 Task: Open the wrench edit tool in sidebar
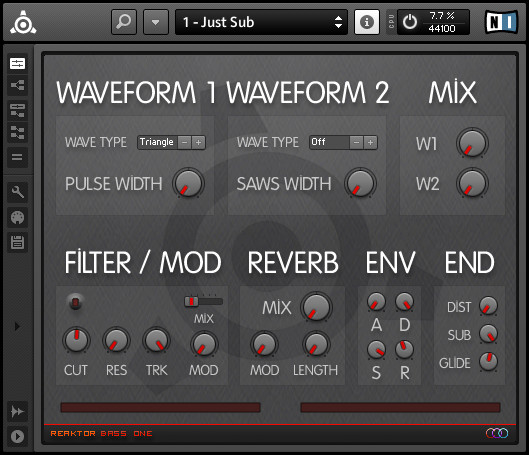(x=18, y=192)
